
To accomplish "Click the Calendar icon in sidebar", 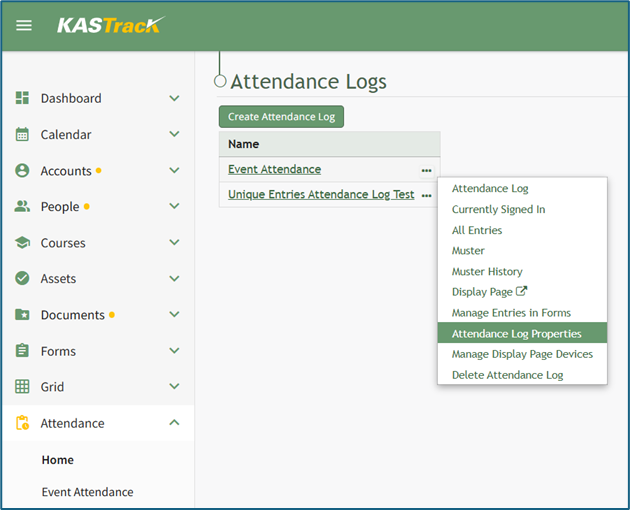I will coord(22,135).
